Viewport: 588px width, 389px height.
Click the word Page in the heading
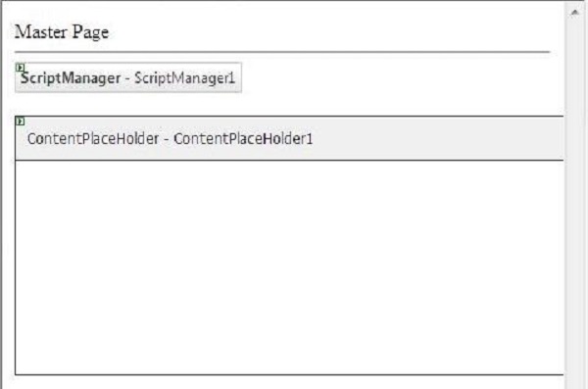click(90, 32)
